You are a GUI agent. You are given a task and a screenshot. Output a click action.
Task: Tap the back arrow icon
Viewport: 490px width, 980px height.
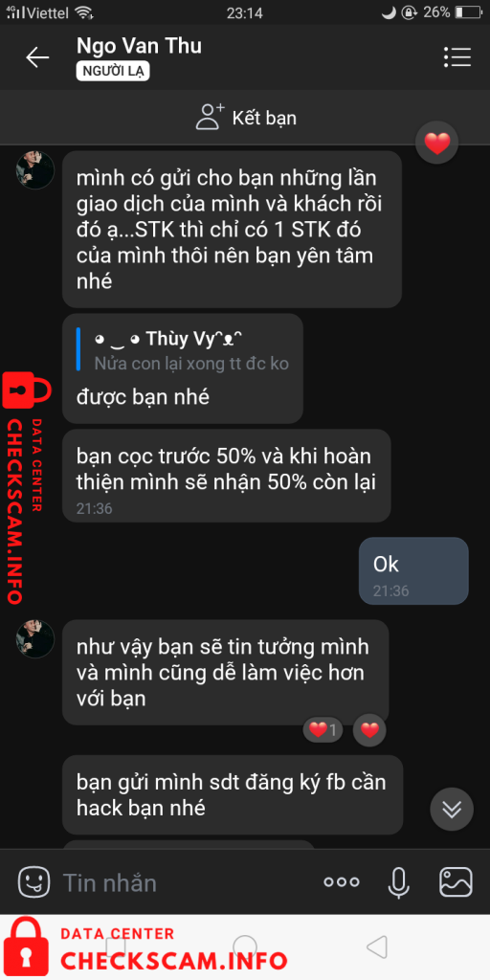(x=37, y=57)
